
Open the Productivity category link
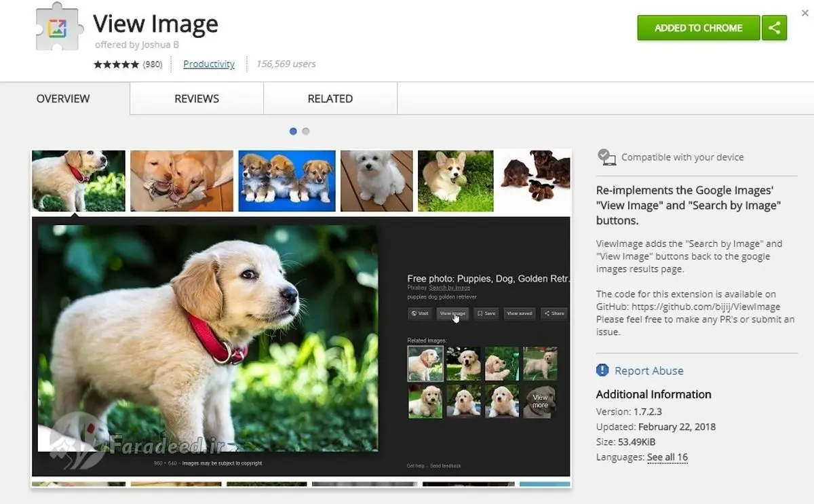point(209,64)
